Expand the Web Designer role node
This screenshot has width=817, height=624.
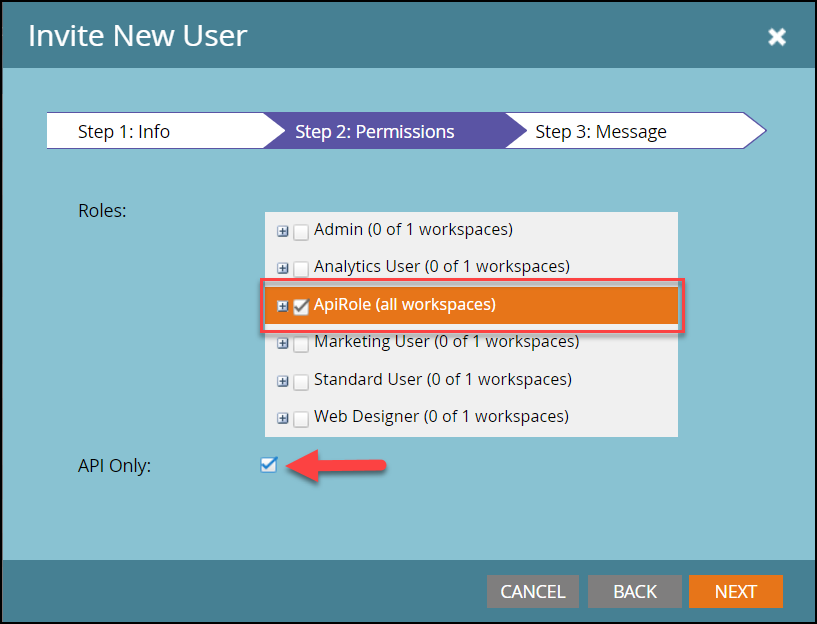click(x=283, y=418)
